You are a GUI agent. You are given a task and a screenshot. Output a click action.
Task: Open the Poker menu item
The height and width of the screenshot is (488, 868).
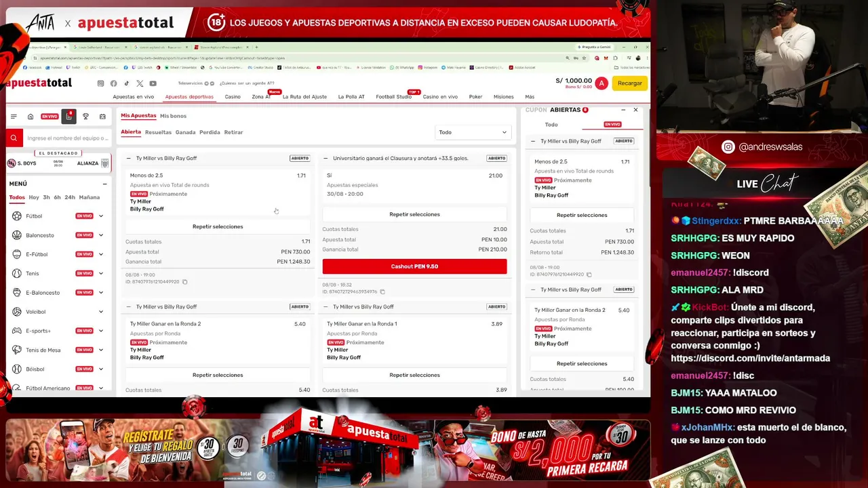tap(475, 97)
